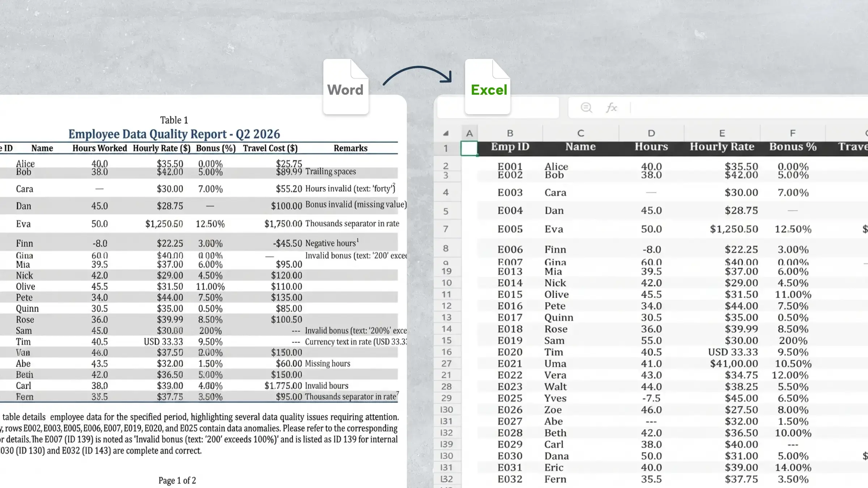Click the 'Table 1' caption in Word
The width and height of the screenshot is (868, 488).
[174, 120]
